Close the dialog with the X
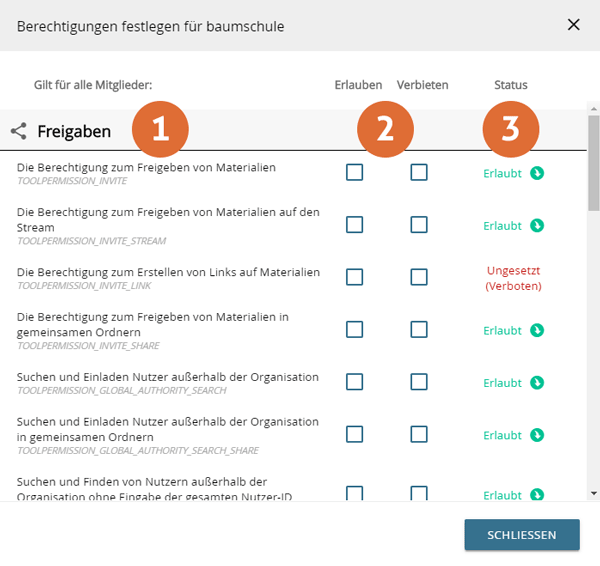 tap(573, 25)
